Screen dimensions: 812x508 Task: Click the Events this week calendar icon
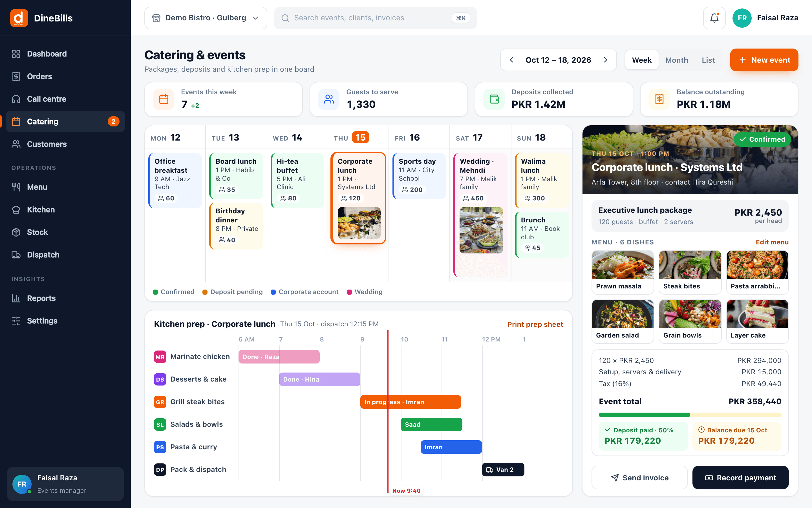pyautogui.click(x=164, y=99)
